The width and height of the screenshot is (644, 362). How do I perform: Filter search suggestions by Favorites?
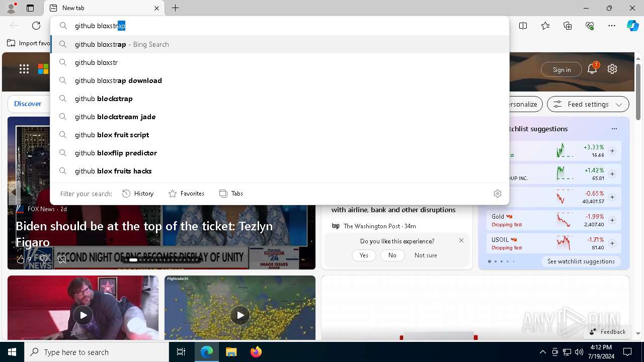[186, 194]
